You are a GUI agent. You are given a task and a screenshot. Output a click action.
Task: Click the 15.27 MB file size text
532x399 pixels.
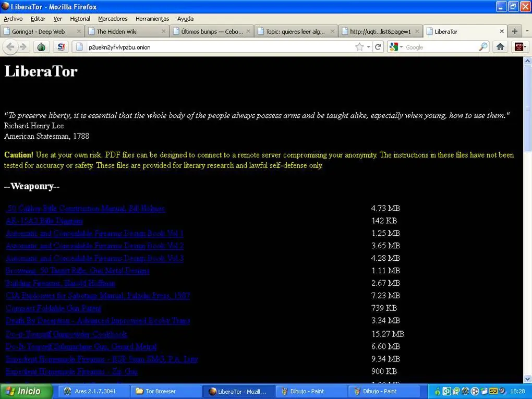click(388, 334)
